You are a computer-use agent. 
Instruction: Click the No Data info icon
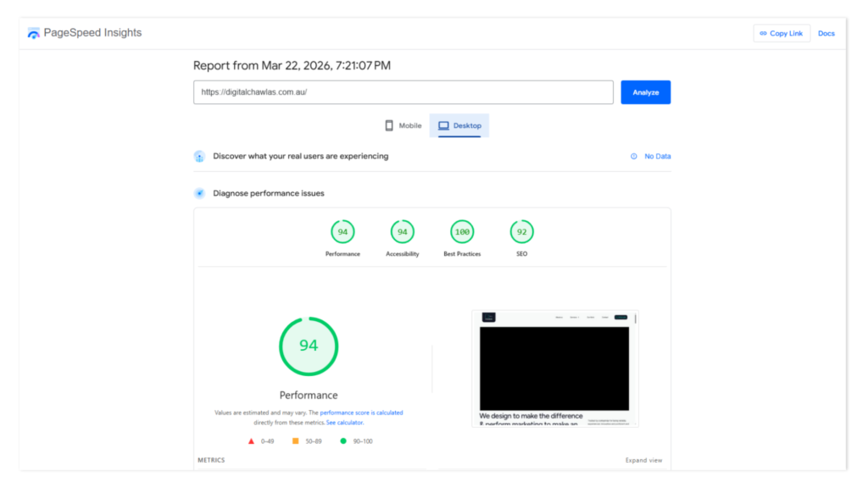633,156
